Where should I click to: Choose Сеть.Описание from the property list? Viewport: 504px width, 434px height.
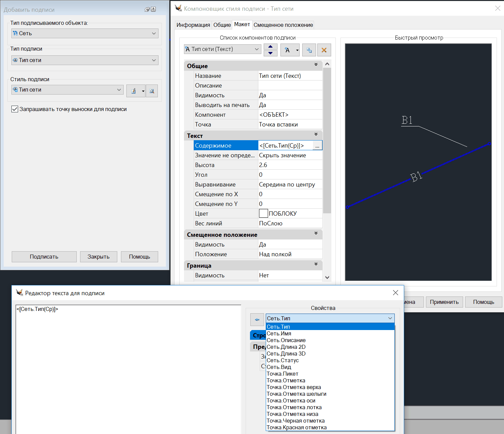(x=330, y=340)
